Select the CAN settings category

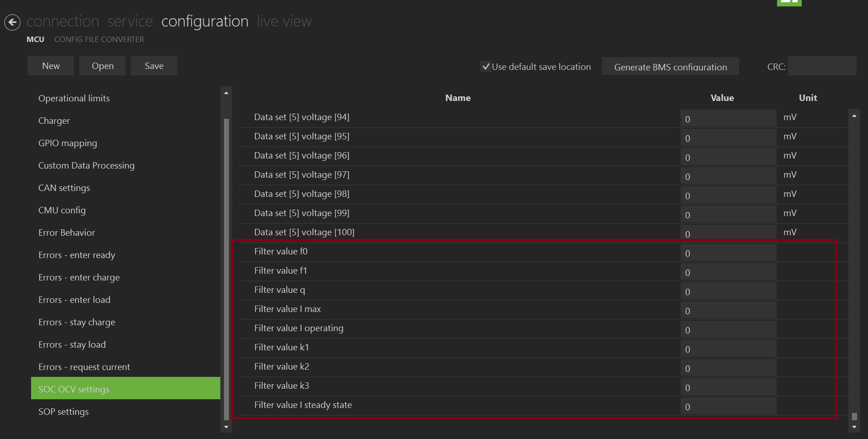tap(64, 188)
